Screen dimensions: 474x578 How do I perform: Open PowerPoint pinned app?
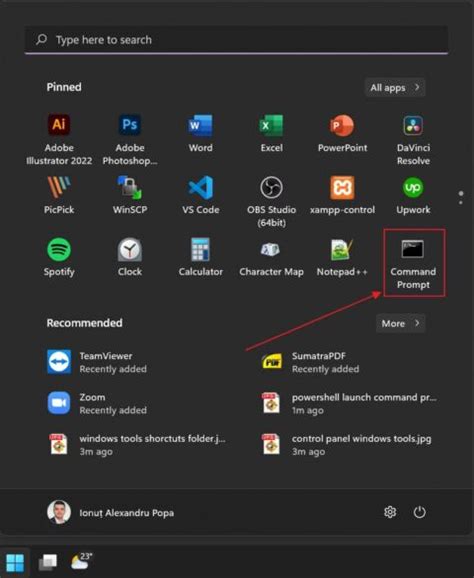tap(342, 133)
